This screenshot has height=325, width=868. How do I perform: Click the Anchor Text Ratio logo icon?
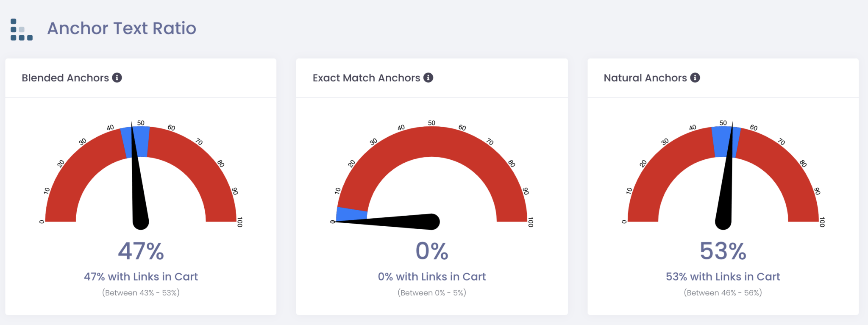pyautogui.click(x=21, y=29)
